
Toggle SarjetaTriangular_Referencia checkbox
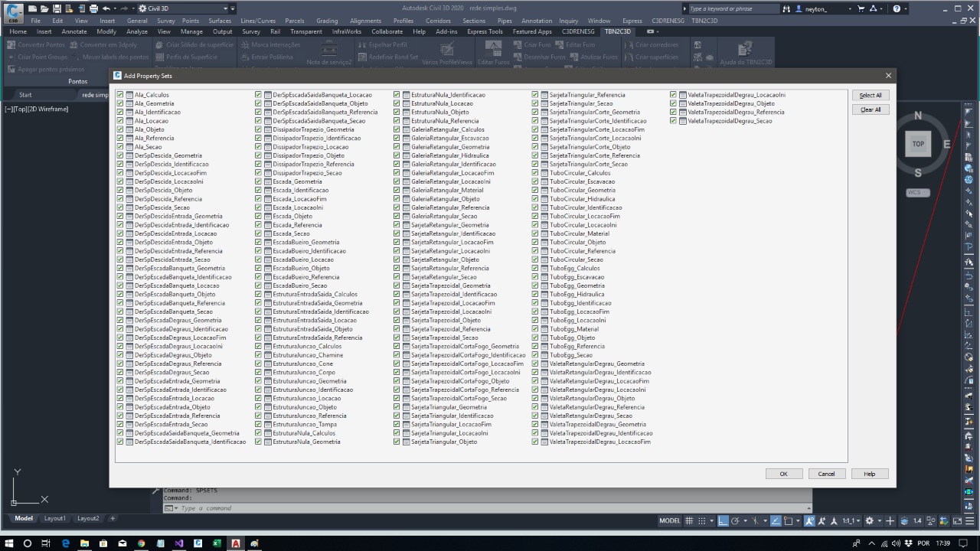535,95
